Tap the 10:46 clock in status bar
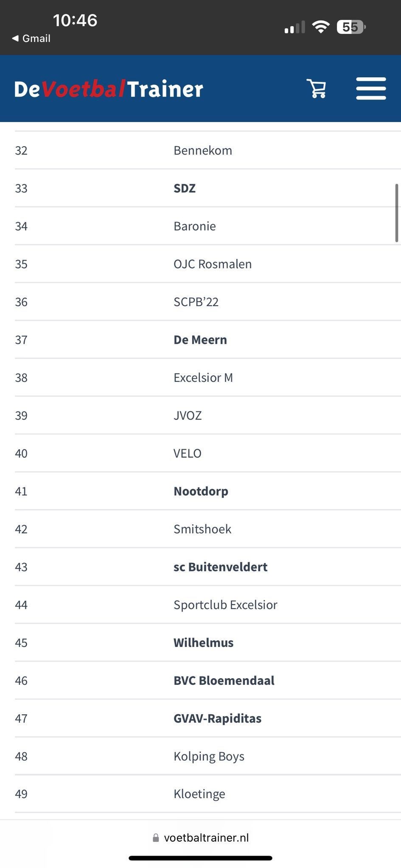Screen dimensions: 401x868 [75, 20]
